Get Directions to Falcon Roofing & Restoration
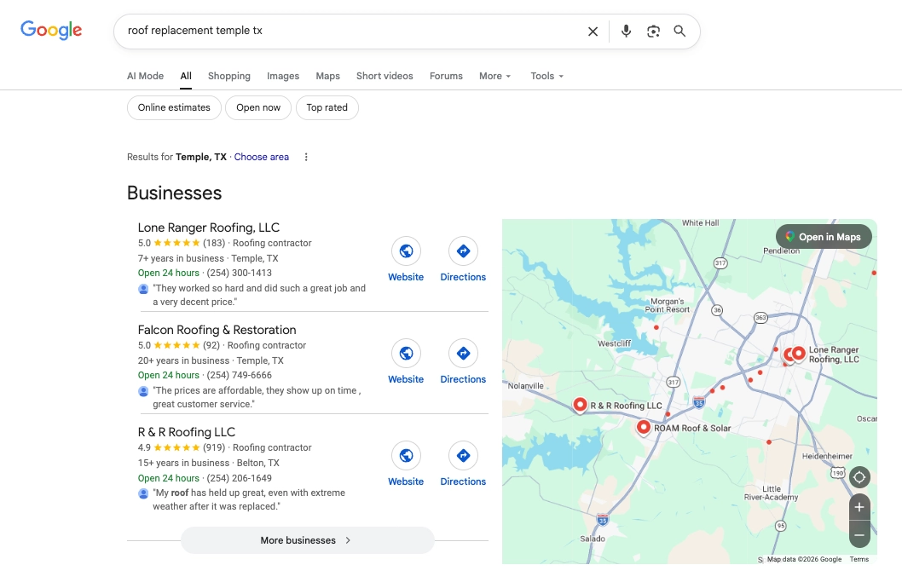This screenshot has width=902, height=588. pyautogui.click(x=463, y=354)
